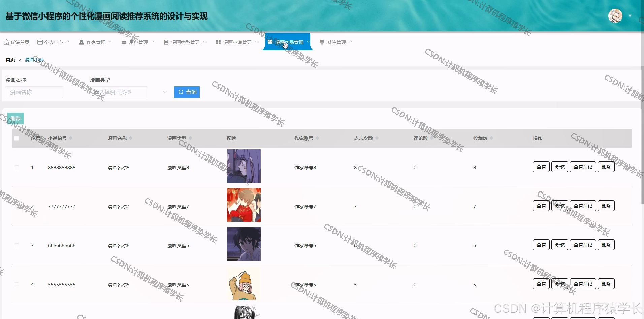Click the 作家管理 person icon
This screenshot has width=644, height=319.
point(82,42)
